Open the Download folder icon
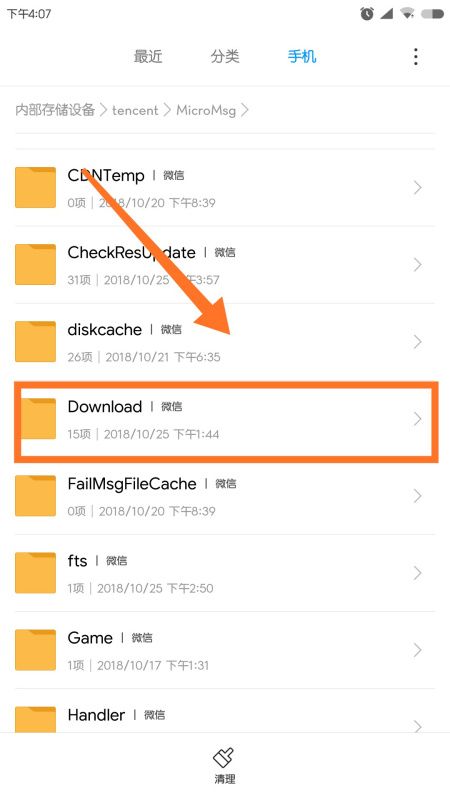The width and height of the screenshot is (450, 800). [39, 418]
